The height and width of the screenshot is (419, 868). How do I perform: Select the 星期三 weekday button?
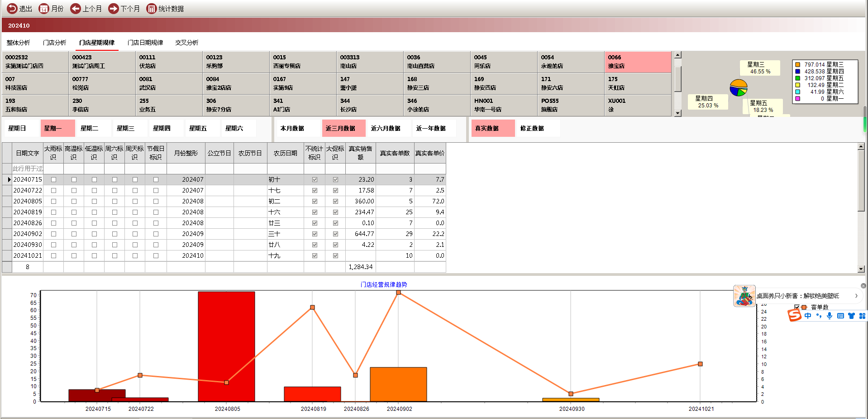tap(130, 128)
